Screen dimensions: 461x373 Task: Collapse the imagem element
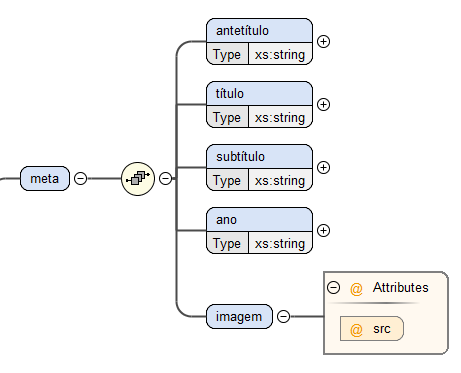284,317
